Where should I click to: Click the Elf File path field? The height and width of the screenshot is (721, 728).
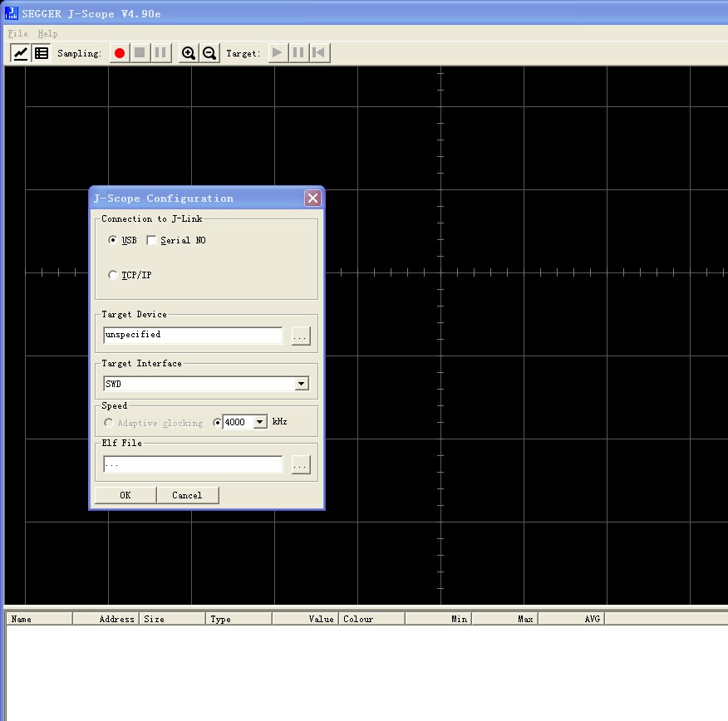click(193, 464)
